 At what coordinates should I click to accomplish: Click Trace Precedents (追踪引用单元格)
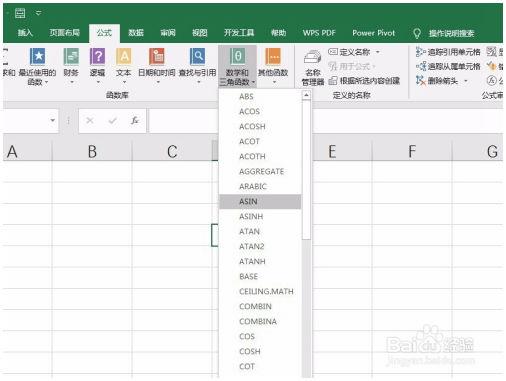tap(448, 52)
